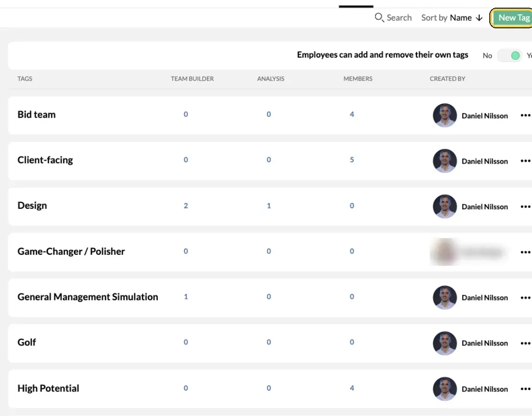
Task: Open the three-dot menu for Golf
Action: pyautogui.click(x=525, y=344)
